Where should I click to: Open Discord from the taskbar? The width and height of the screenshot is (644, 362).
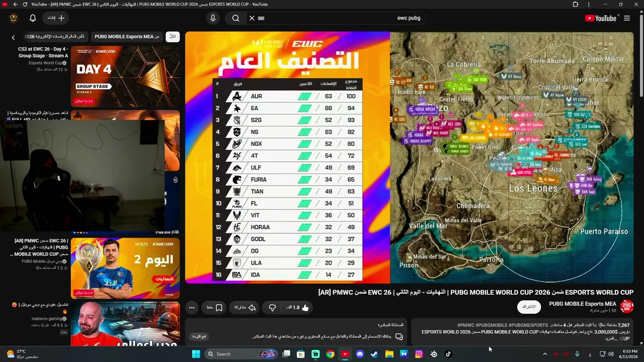click(x=360, y=354)
